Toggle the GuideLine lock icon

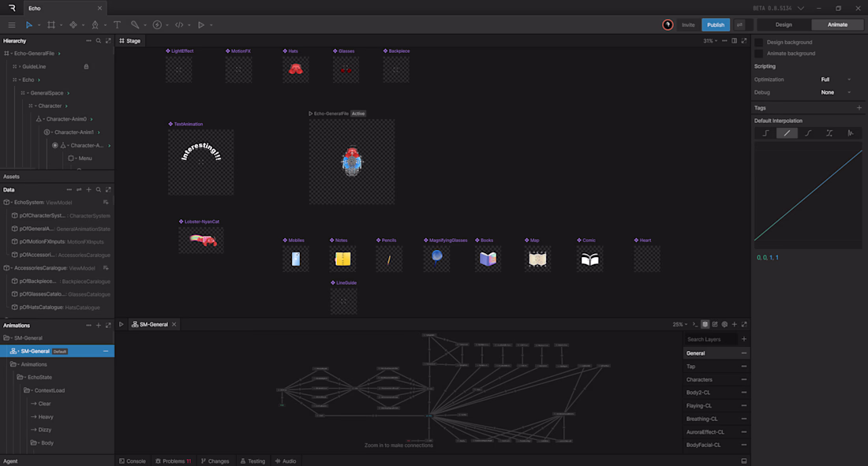(86, 66)
